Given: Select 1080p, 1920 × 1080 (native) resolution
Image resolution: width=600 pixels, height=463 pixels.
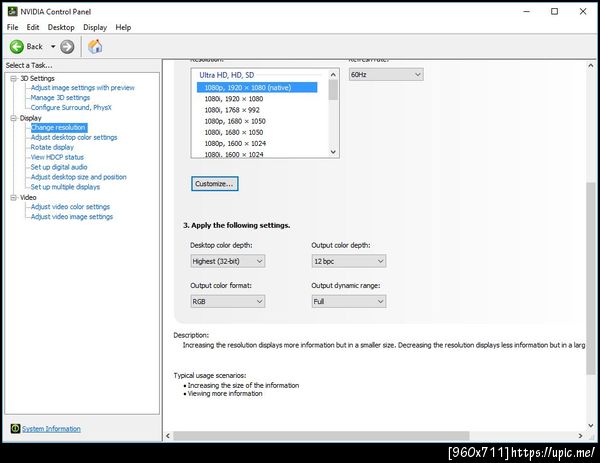Looking at the screenshot, I should pyautogui.click(x=257, y=88).
